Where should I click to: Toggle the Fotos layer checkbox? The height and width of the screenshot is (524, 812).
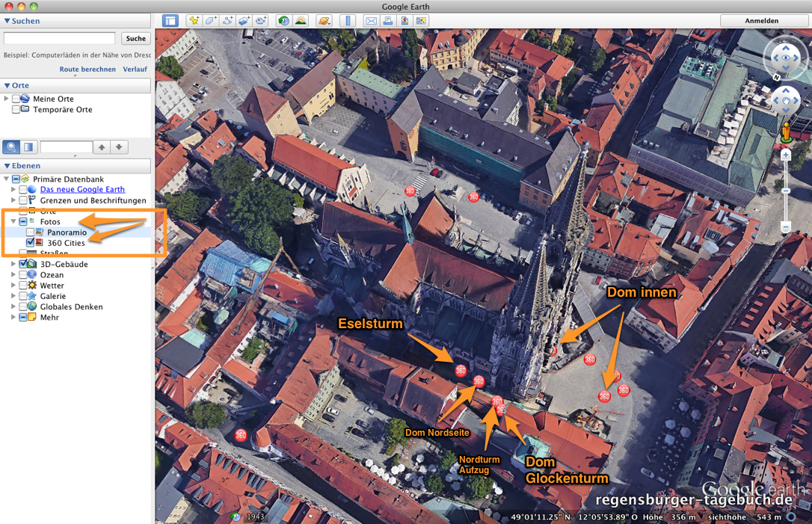pos(23,221)
